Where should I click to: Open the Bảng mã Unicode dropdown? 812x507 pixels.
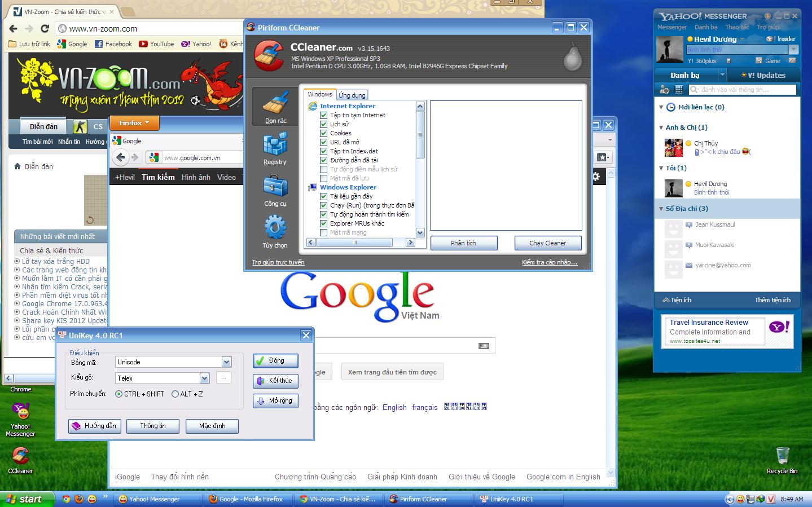click(x=226, y=362)
